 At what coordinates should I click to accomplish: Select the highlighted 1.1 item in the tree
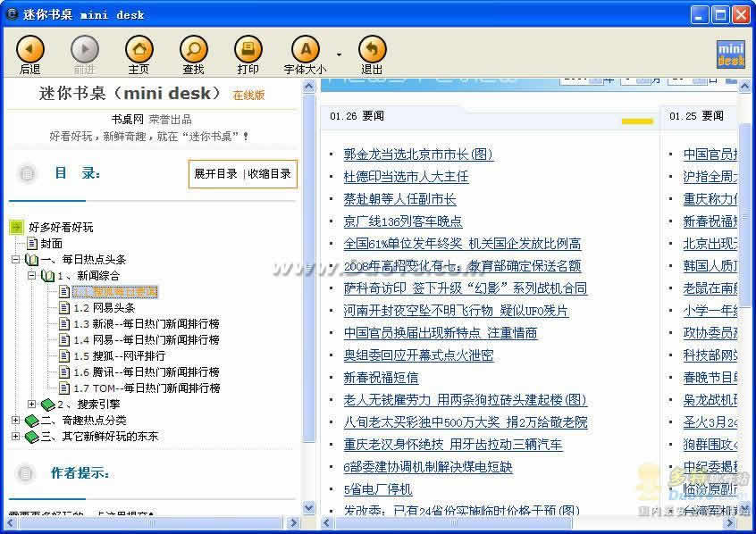(x=115, y=292)
